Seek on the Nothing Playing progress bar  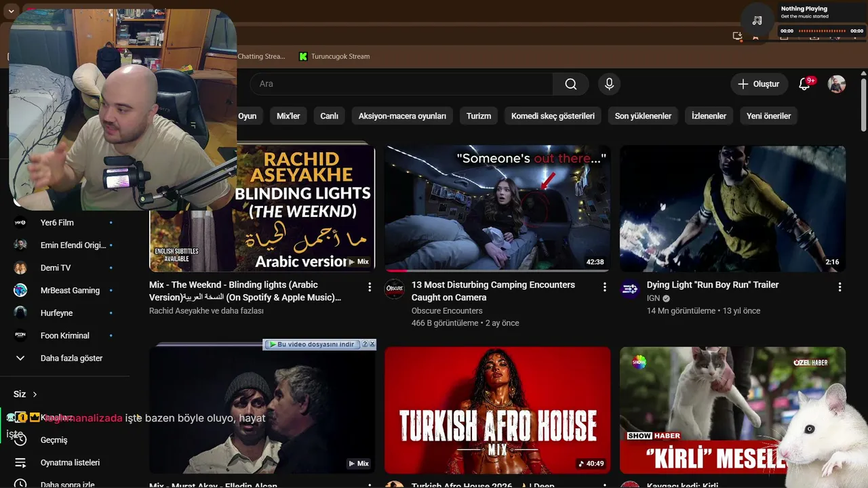coord(822,31)
